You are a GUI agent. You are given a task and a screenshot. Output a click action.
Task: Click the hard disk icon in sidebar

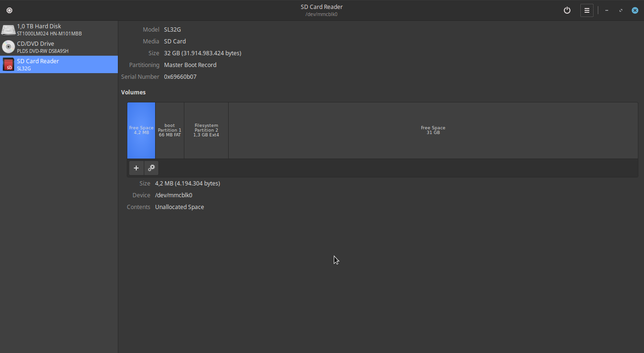click(8, 29)
